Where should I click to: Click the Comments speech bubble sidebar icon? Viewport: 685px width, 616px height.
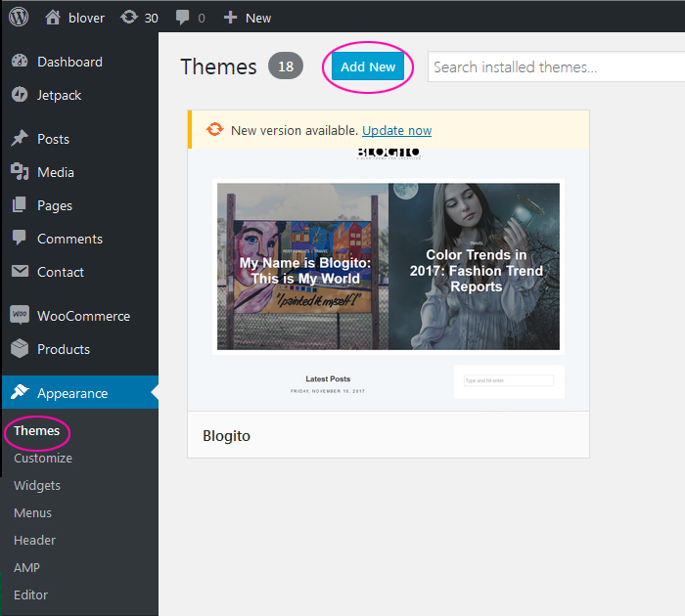pos(20,238)
